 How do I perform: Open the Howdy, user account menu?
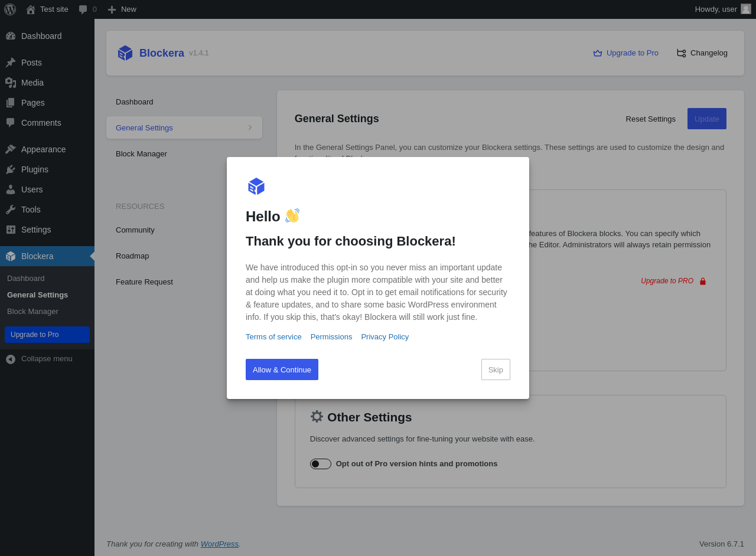[716, 9]
